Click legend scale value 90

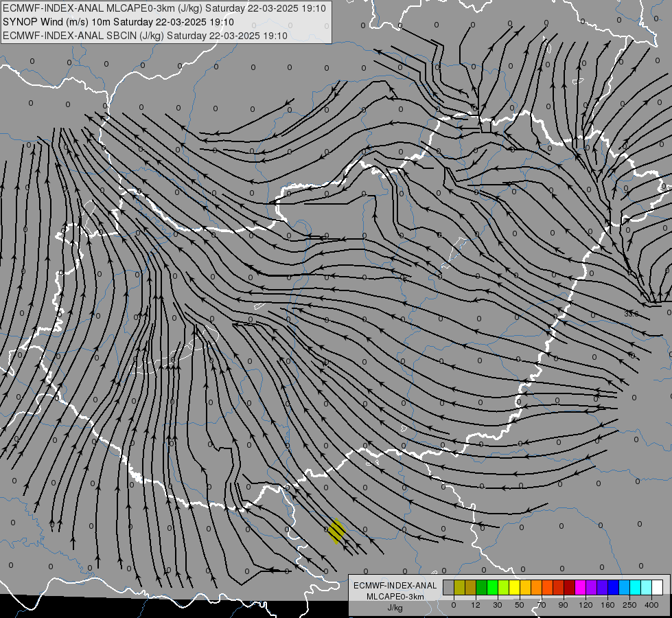563,605
